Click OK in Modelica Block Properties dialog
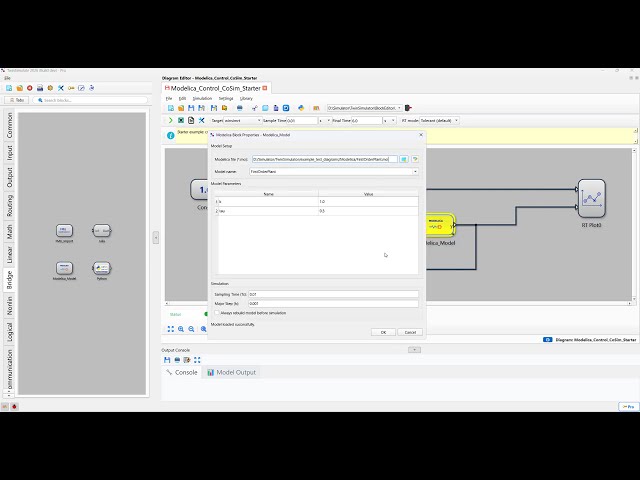The image size is (640, 480). (x=383, y=332)
